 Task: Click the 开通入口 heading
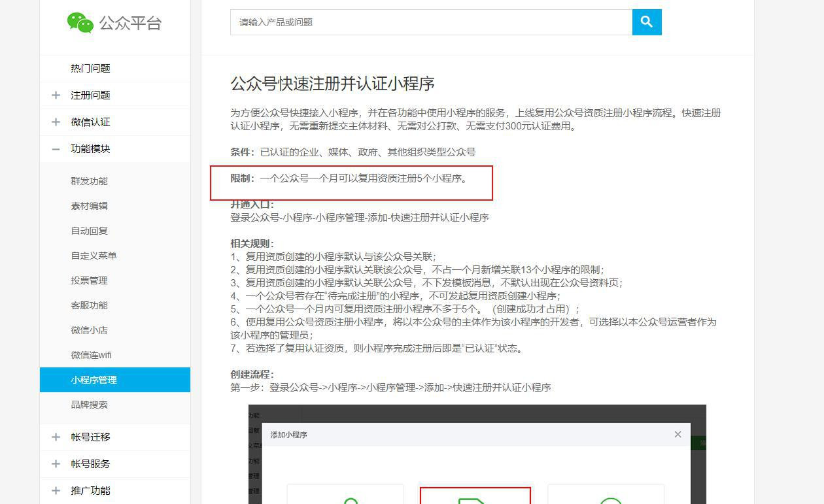[x=252, y=205]
